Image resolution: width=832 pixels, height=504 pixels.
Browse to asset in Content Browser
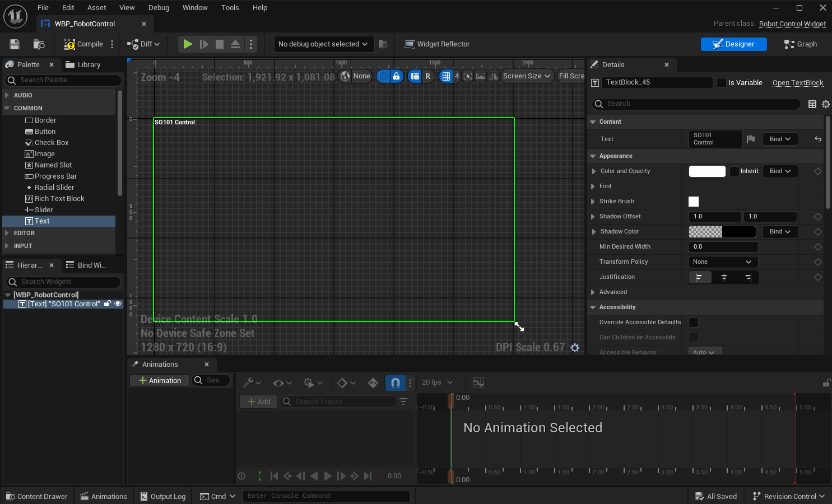pos(39,44)
